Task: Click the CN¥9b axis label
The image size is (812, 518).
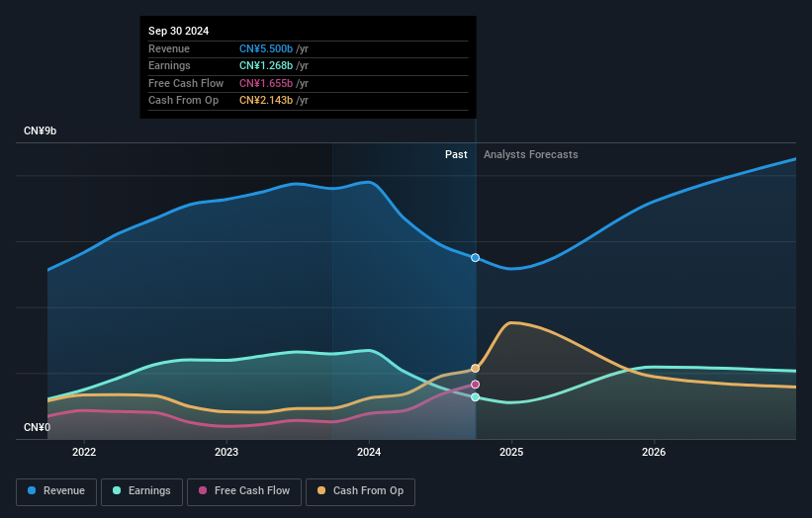Action: tap(40, 130)
